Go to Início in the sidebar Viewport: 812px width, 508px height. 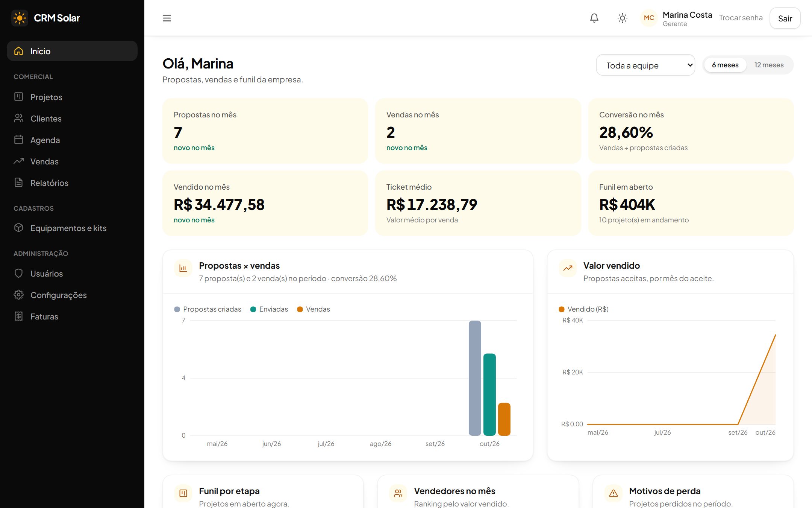point(72,51)
